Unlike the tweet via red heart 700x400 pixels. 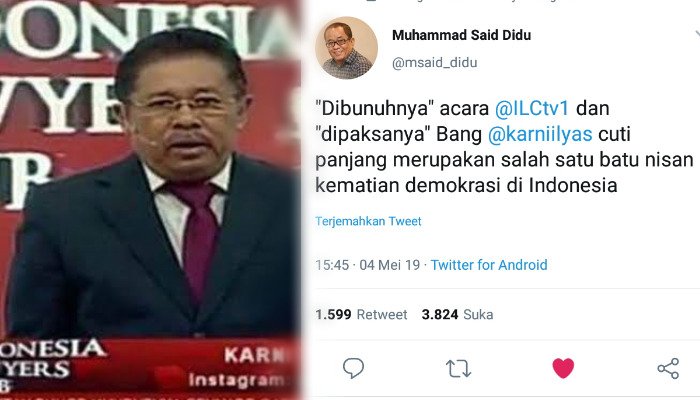coord(563,368)
